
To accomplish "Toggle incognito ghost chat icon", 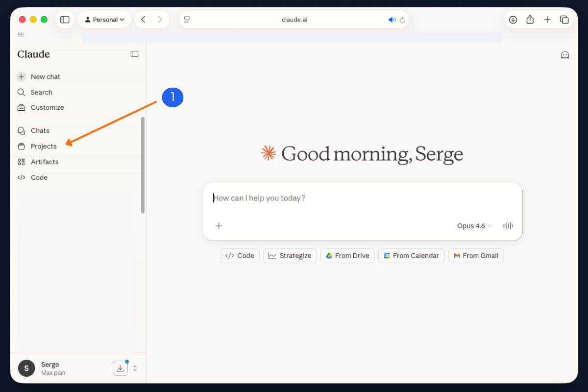I will (x=565, y=55).
